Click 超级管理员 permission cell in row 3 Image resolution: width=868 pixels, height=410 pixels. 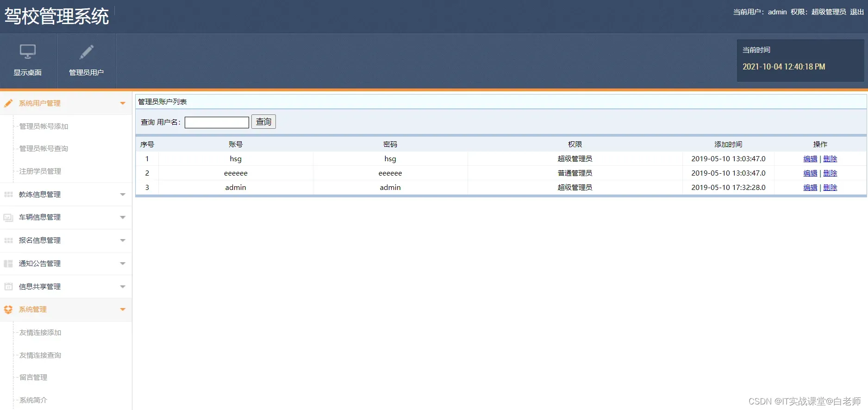tap(575, 188)
